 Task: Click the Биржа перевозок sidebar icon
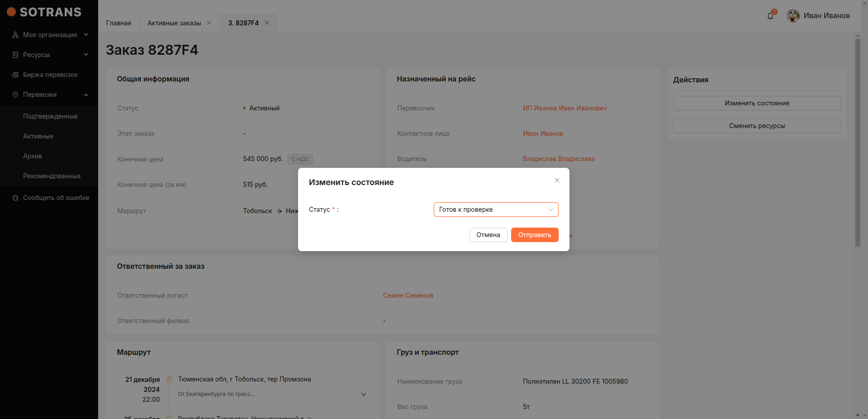click(x=15, y=75)
